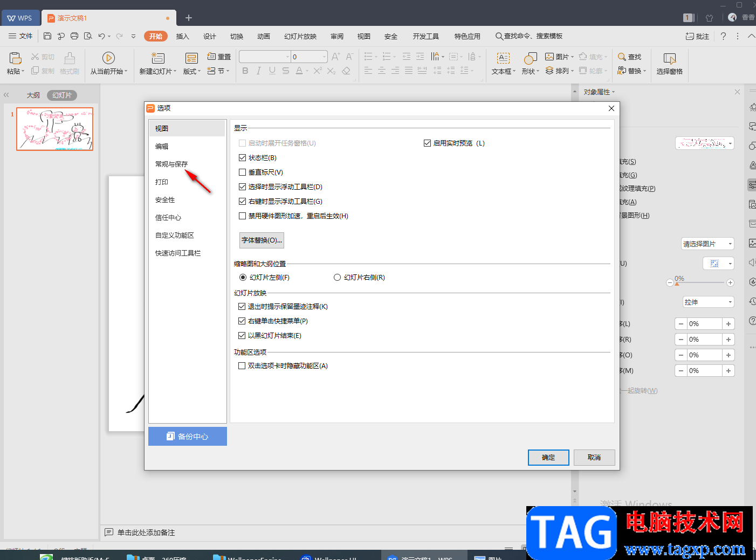Toggle end with black slide (E) checkbox
Viewport: 756px width, 560px height.
click(x=242, y=336)
